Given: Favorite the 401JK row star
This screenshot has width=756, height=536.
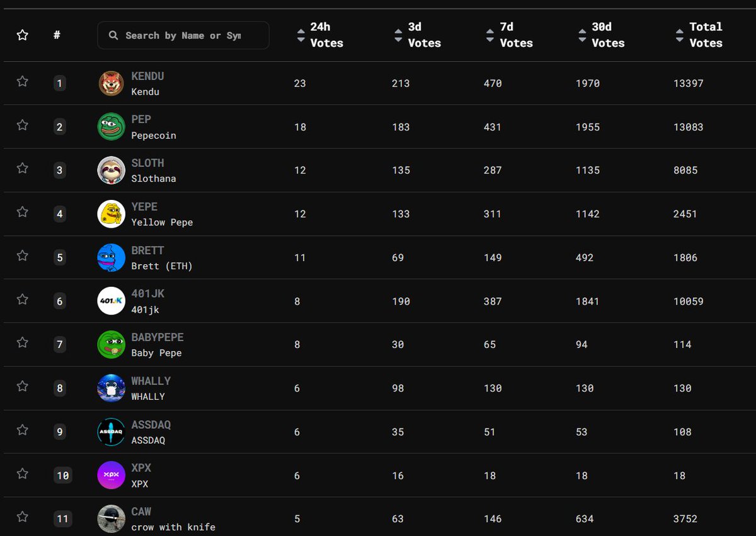Looking at the screenshot, I should [x=23, y=299].
